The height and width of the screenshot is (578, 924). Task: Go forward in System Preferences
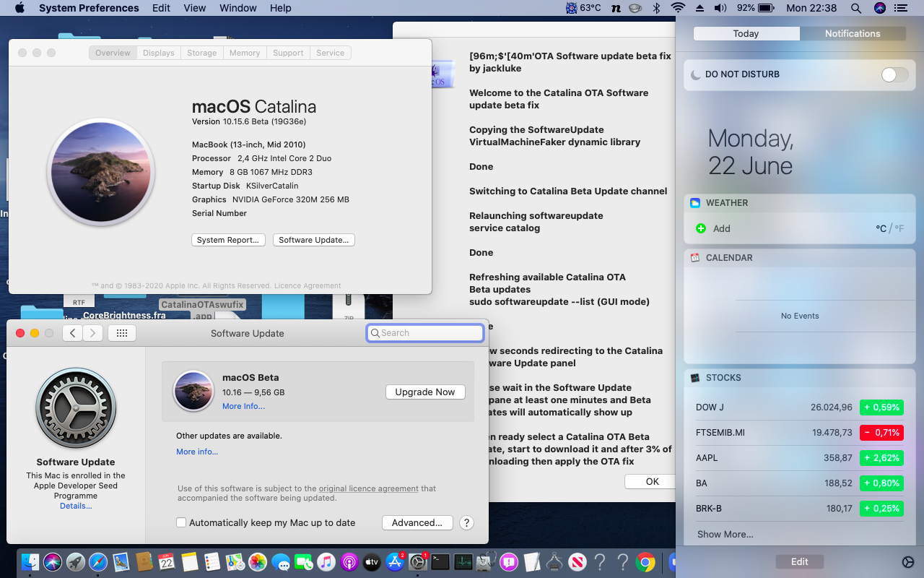[92, 333]
